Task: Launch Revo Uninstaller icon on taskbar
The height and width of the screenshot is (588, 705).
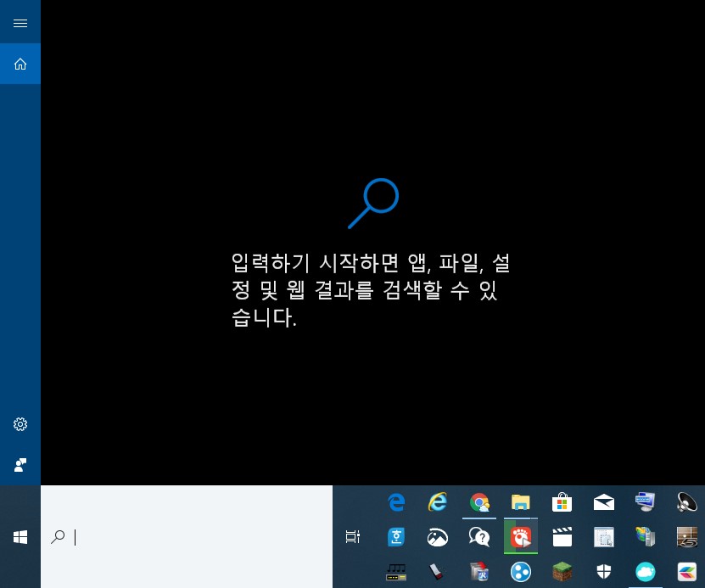Action: pyautogui.click(x=479, y=572)
